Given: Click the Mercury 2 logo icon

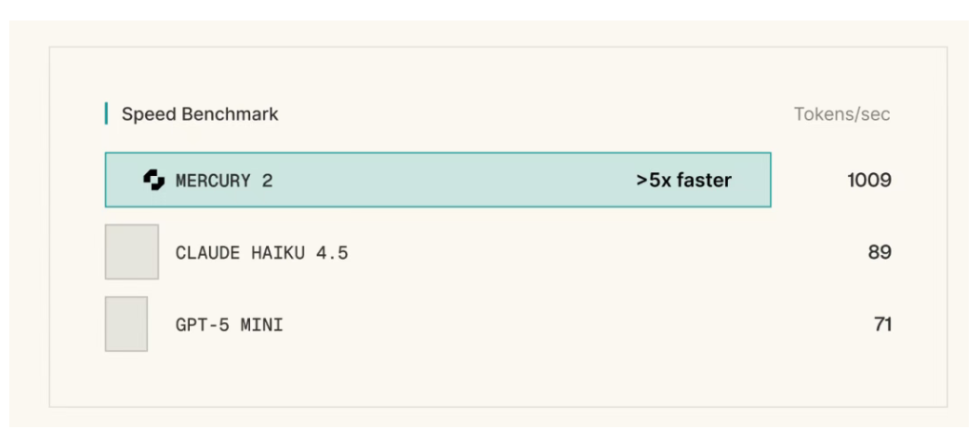Looking at the screenshot, I should click(x=153, y=180).
